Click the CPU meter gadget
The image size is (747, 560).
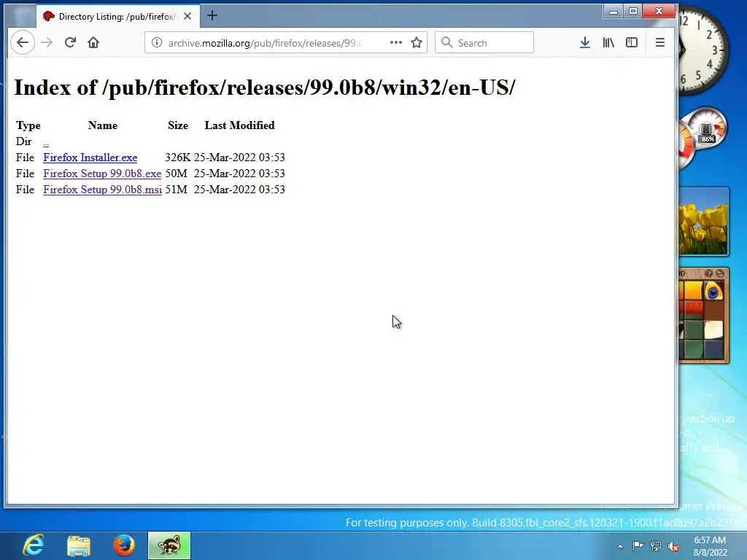[703, 137]
